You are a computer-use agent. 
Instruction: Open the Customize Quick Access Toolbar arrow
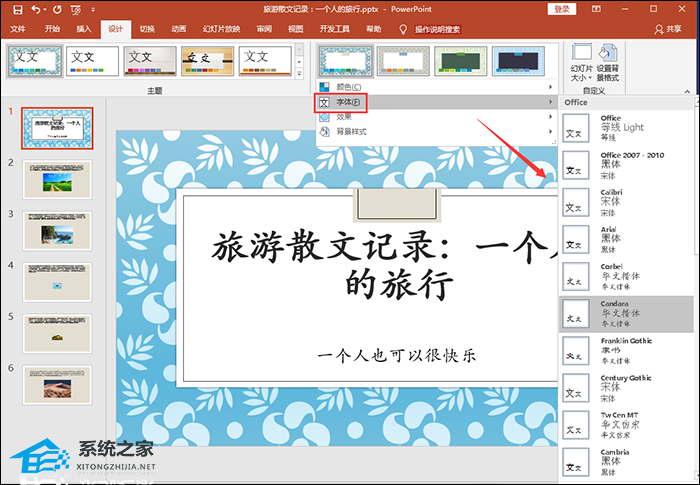click(x=93, y=9)
